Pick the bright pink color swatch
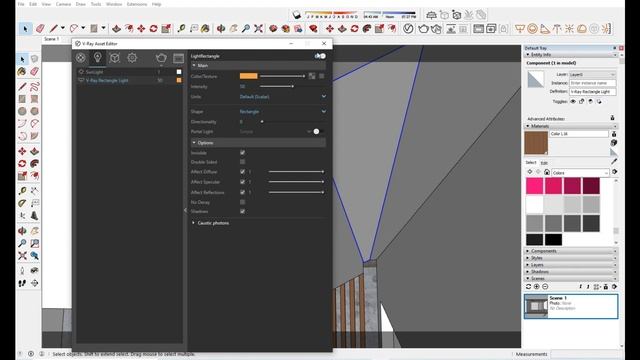This screenshot has height=360, width=640. 534,186
